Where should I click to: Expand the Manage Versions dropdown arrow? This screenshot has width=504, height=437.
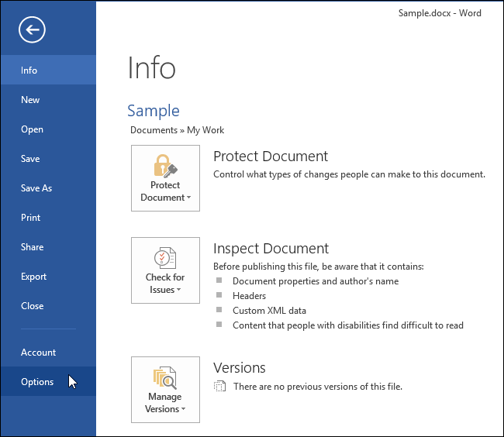coord(184,409)
